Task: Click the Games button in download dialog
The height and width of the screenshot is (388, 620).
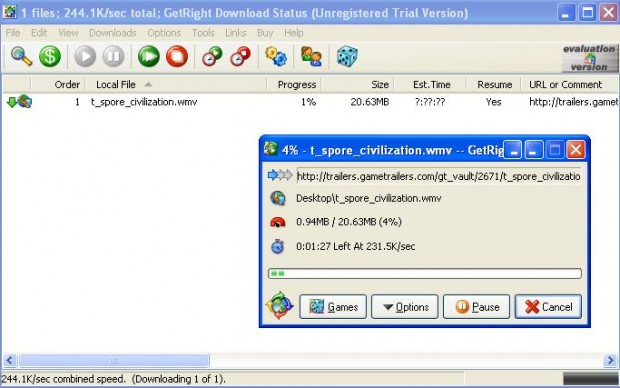Action: [x=333, y=307]
